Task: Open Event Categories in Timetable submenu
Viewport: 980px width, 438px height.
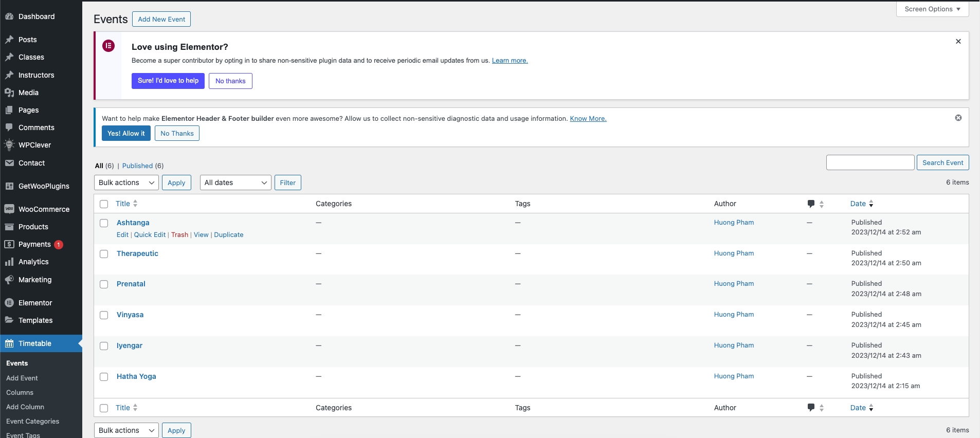Action: pyautogui.click(x=32, y=421)
